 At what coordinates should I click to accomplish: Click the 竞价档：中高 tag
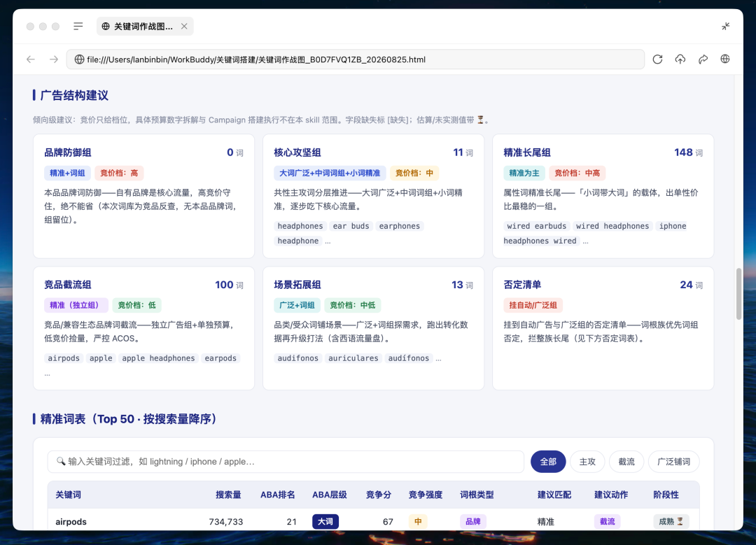pos(577,173)
